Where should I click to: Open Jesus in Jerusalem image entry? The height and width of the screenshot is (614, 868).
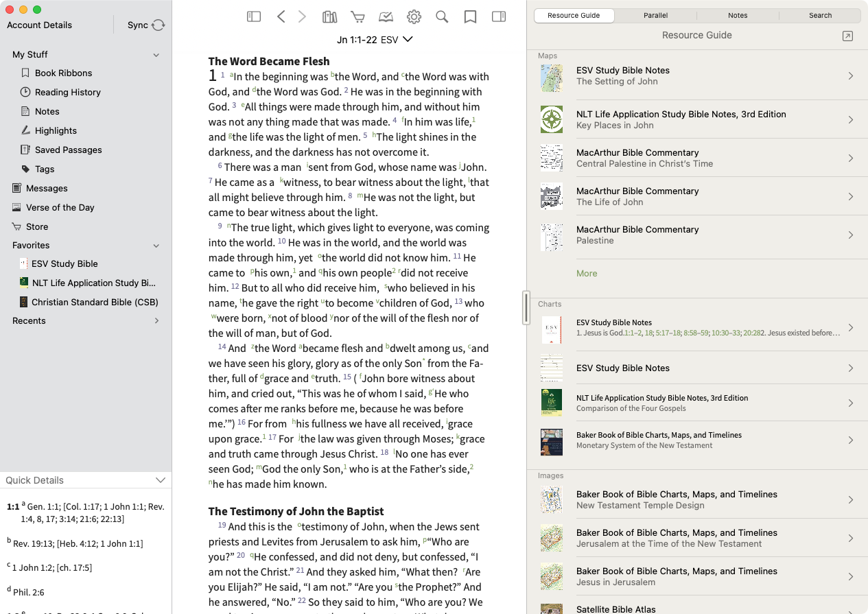(x=697, y=576)
